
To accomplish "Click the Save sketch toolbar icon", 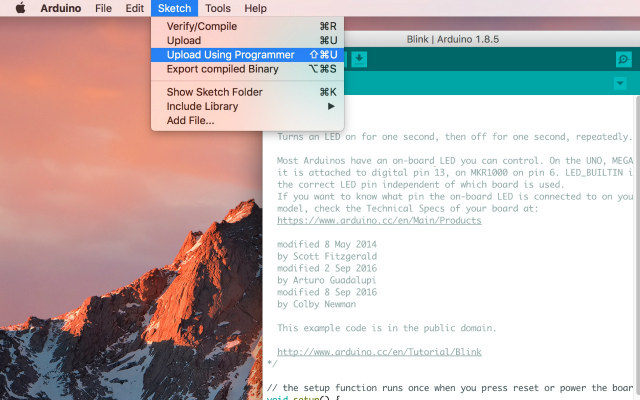I will 359,59.
